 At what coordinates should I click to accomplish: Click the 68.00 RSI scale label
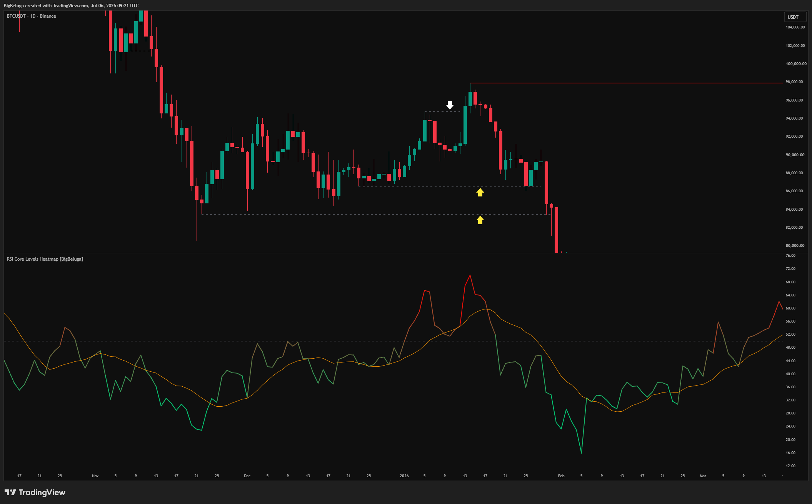[790, 282]
